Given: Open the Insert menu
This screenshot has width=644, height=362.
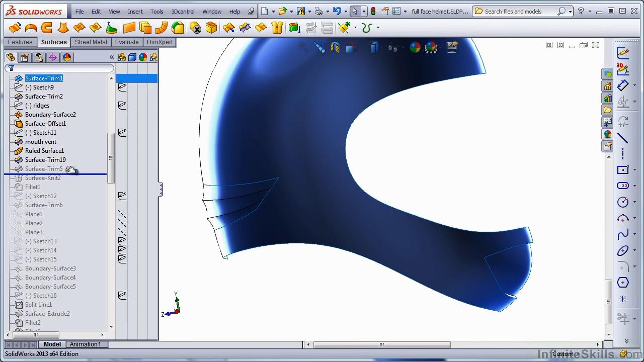Looking at the screenshot, I should (x=135, y=11).
